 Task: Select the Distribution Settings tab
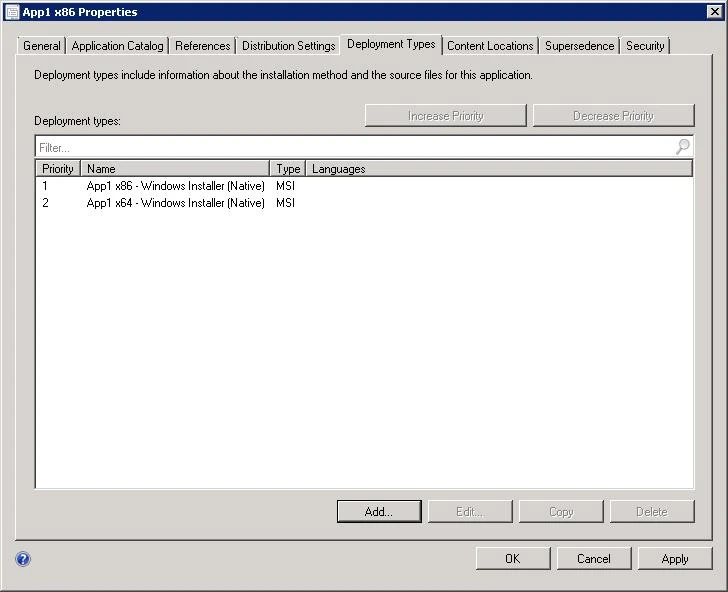tap(288, 46)
